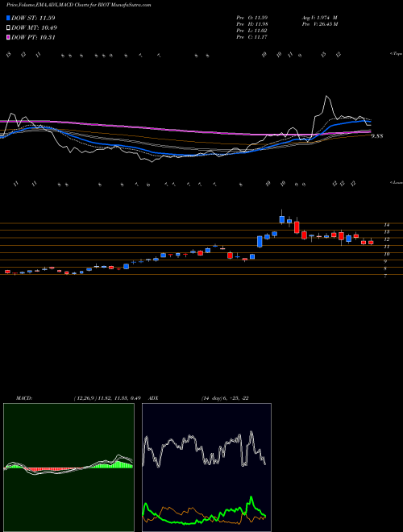
Task: Select the 'DOW MT: 10.49' legend label
Action: 34,28
